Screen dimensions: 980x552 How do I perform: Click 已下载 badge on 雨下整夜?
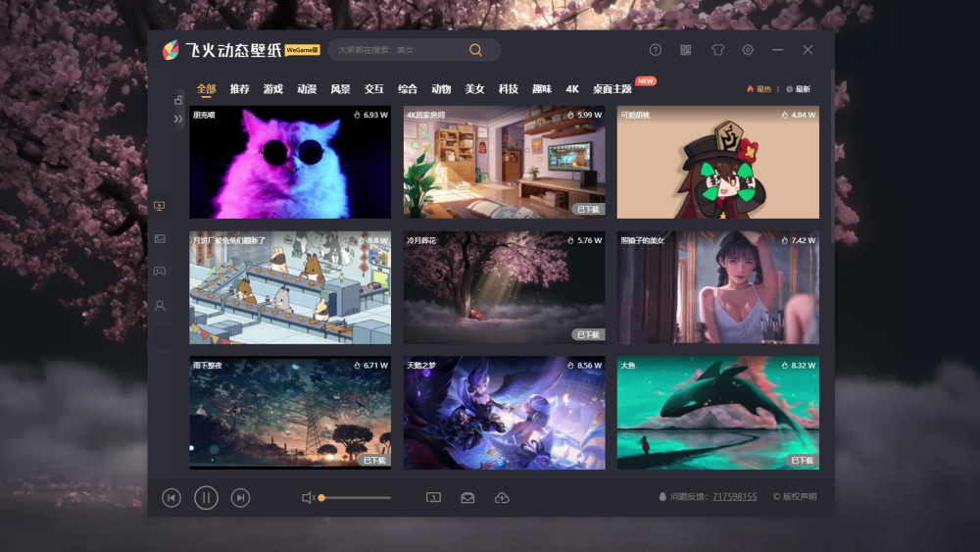click(374, 460)
